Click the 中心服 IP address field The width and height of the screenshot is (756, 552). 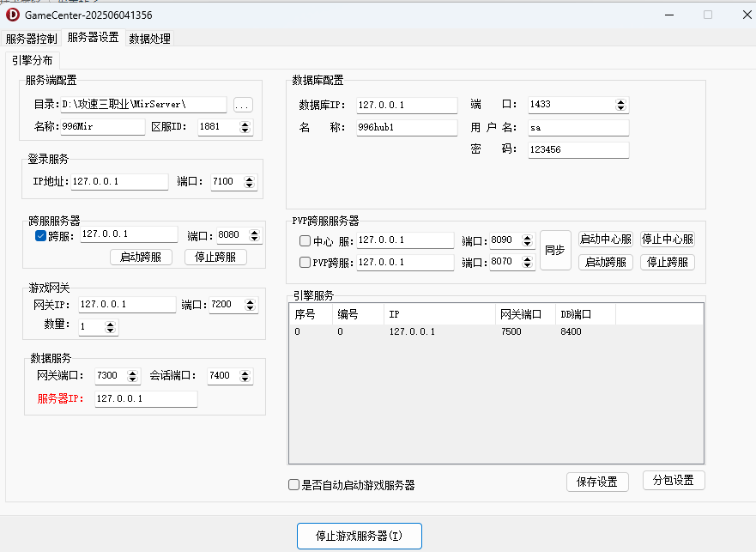click(405, 240)
